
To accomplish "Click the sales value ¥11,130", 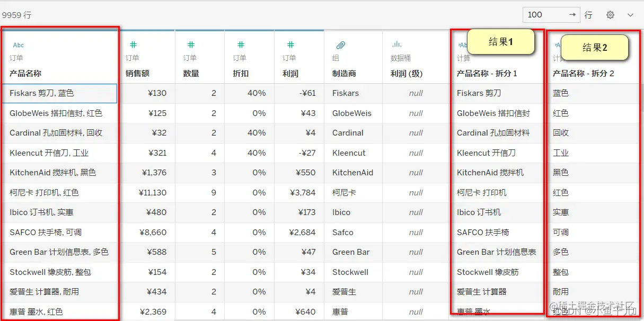I will click(x=153, y=193).
